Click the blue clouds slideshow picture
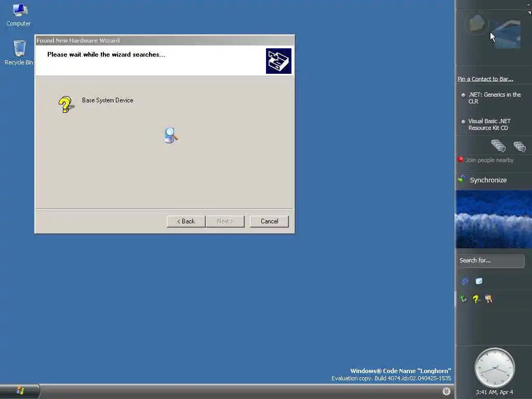The height and width of the screenshot is (399, 532). pos(494,219)
